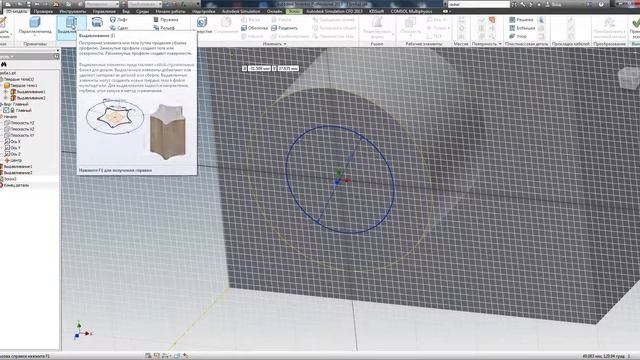Click the search field in the title bar
Screen dimensions: 640x360
click(478, 4)
